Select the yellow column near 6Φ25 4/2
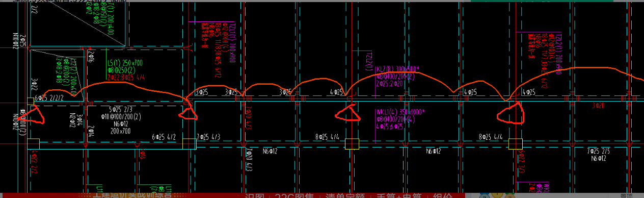 tap(190, 143)
